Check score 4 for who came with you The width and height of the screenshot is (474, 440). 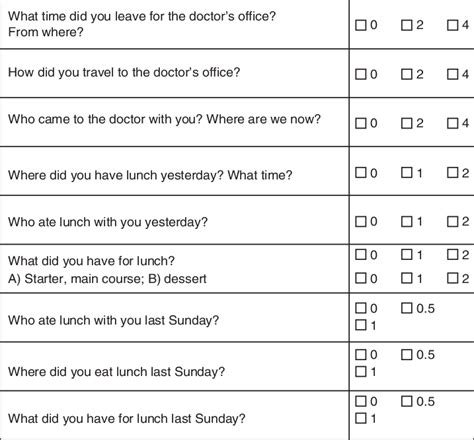click(453, 123)
